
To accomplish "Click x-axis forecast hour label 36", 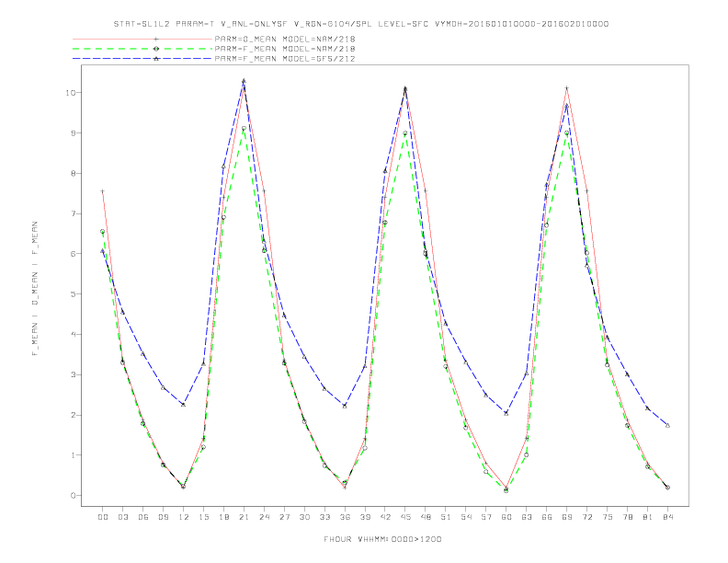I will (x=345, y=517).
